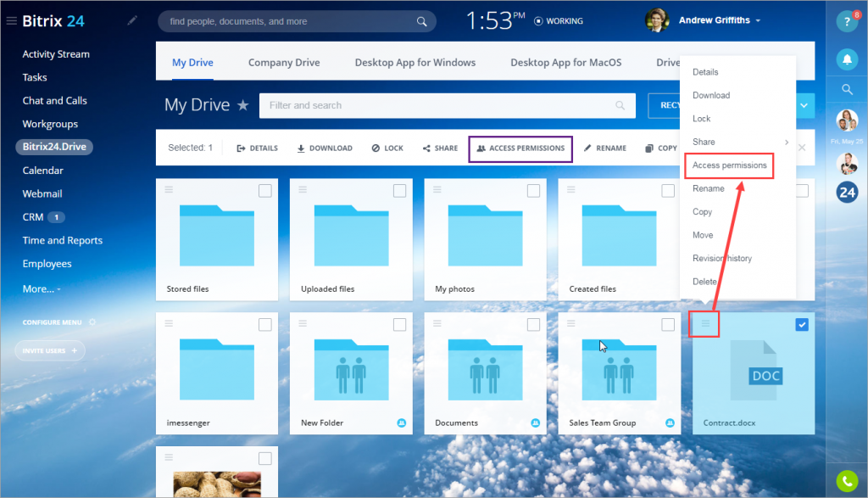
Task: Open the peanuts image thumbnail
Action: point(217,484)
